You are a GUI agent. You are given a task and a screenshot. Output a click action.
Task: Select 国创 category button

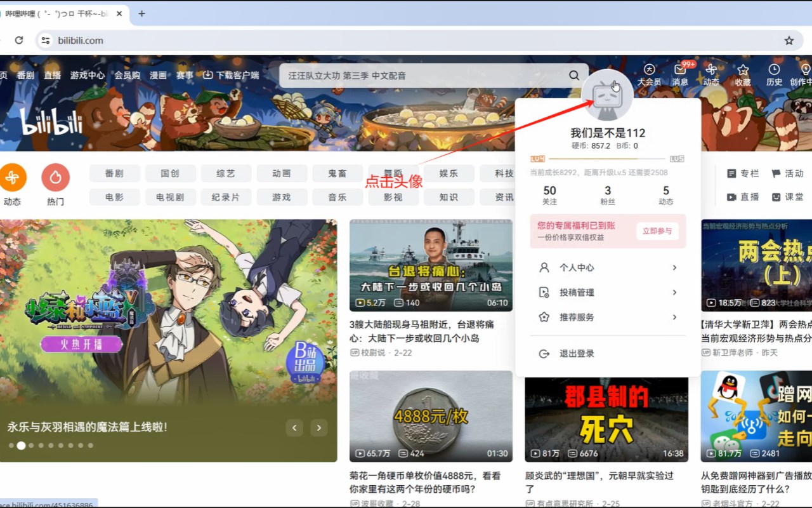pyautogui.click(x=170, y=173)
